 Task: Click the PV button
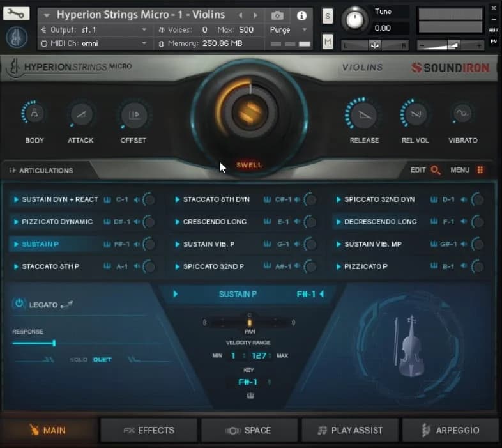coord(493,42)
